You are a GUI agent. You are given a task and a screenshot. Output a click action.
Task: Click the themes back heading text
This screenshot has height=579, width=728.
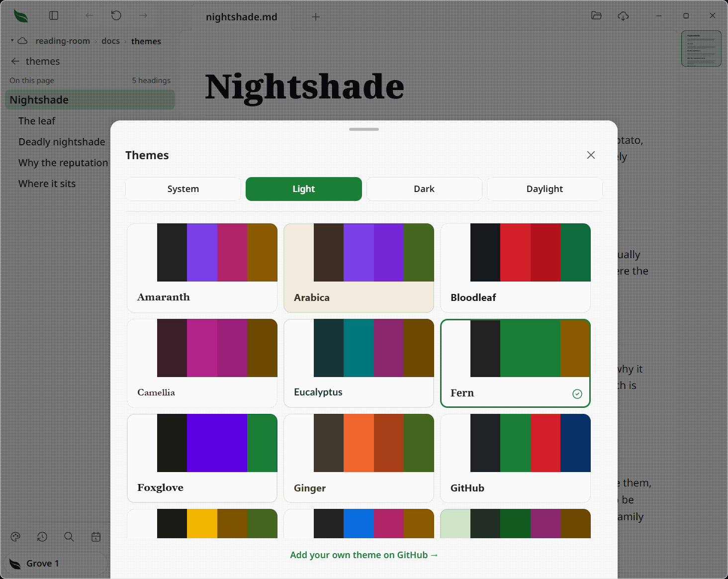[43, 61]
